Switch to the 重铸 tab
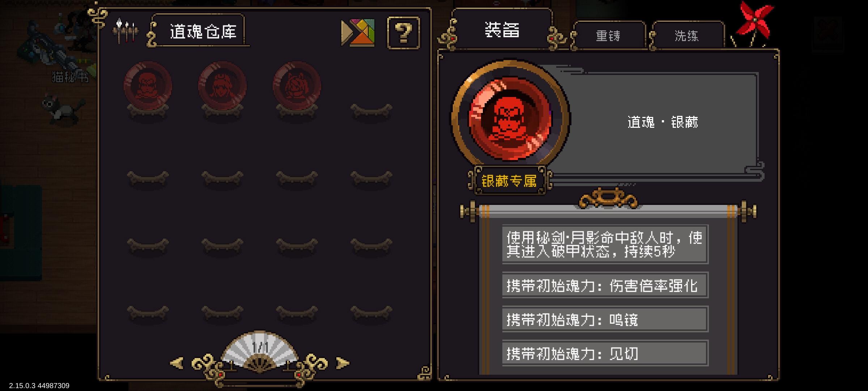The width and height of the screenshot is (868, 391). click(608, 35)
